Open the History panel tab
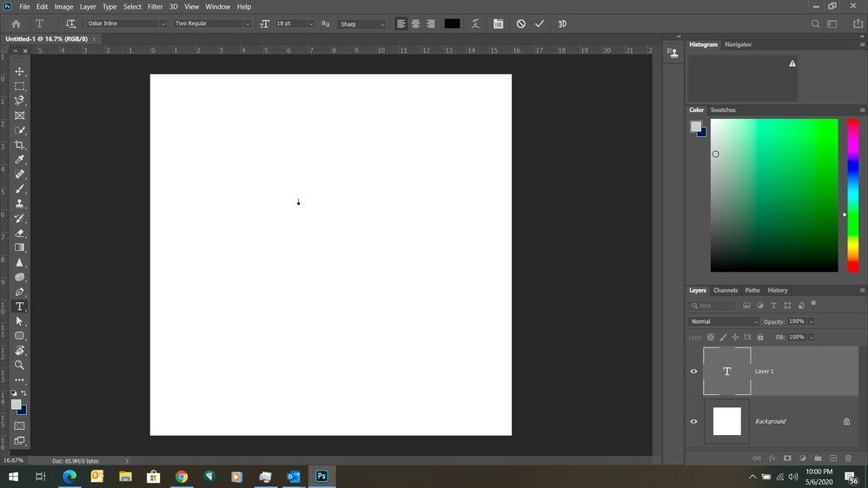Viewport: 868px width, 488px height. click(778, 291)
